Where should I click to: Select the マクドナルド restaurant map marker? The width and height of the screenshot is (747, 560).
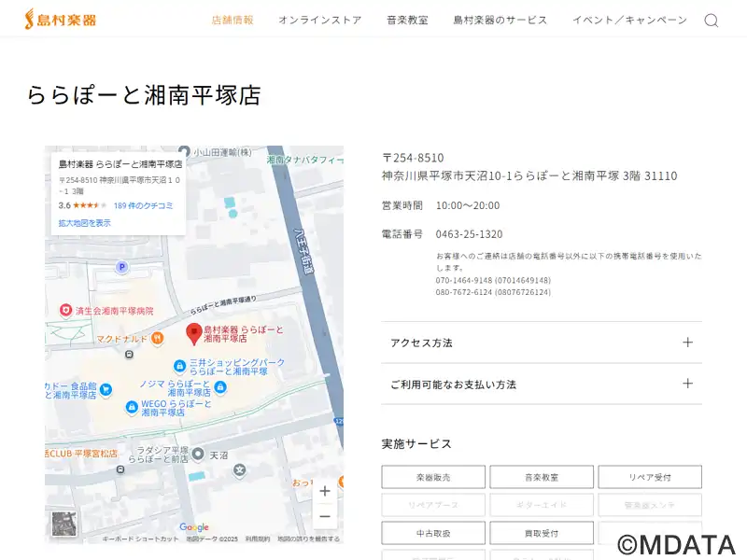[x=157, y=339]
